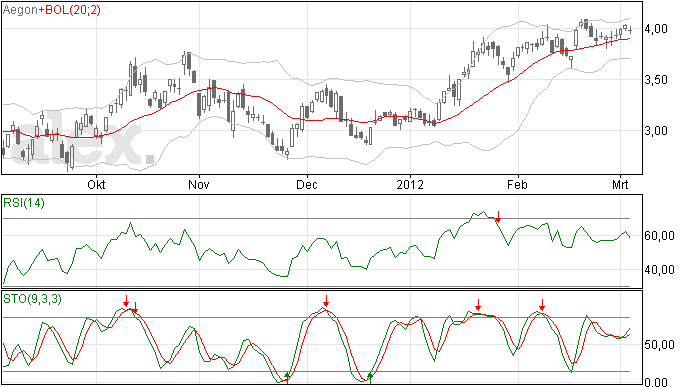The height and width of the screenshot is (387, 690).
Task: Select the Mrt month label
Action: tap(620, 184)
